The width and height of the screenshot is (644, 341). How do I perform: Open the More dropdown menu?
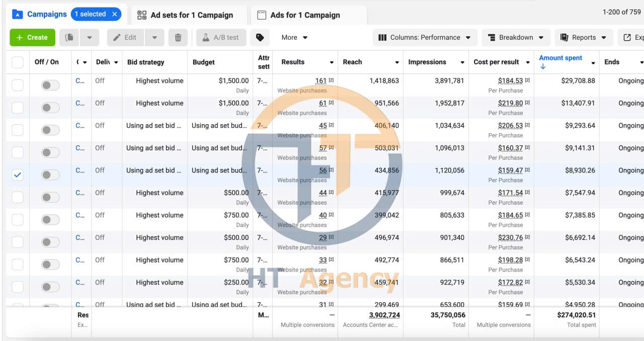tap(294, 37)
